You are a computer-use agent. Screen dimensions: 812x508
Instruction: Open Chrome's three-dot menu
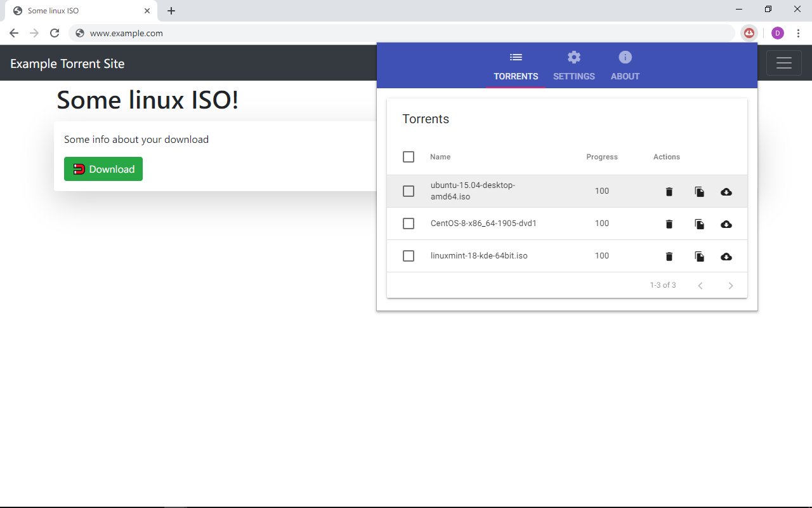tap(798, 32)
